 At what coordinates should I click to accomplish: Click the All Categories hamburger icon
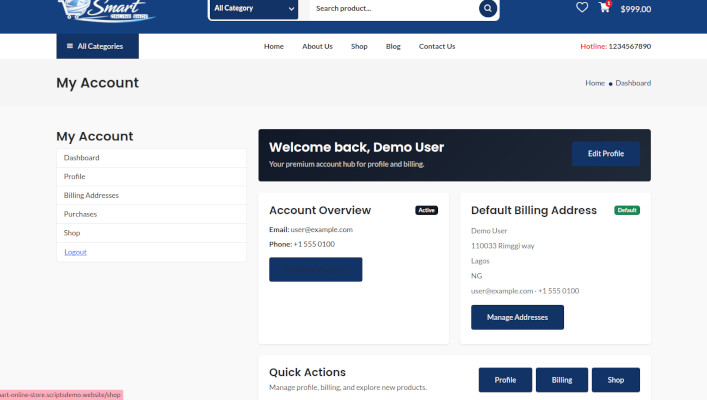[70, 46]
